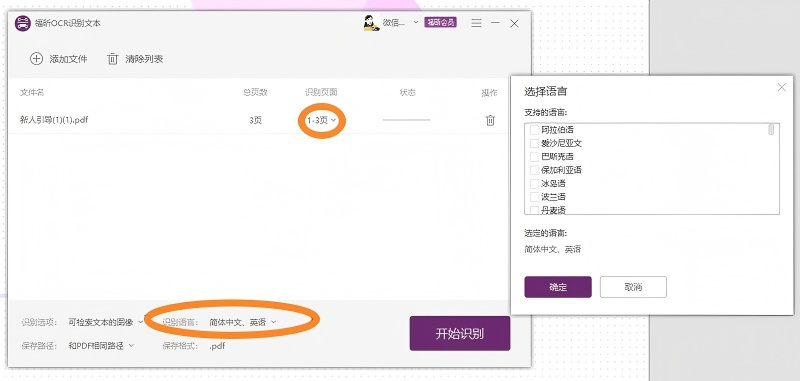Check the 丹麦语 language checkbox

tap(534, 210)
